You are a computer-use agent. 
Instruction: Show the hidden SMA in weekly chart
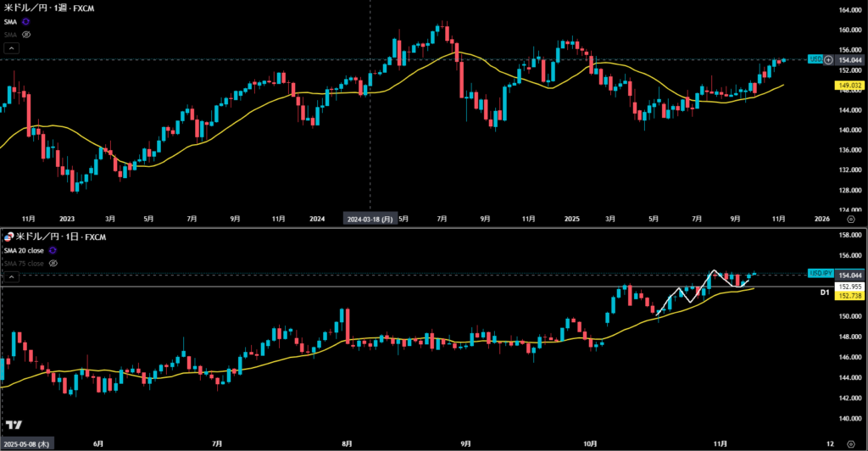26,35
